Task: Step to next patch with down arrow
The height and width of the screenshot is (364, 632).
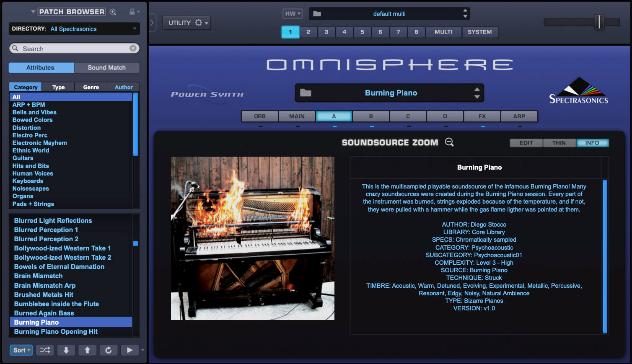Action: coord(66,350)
